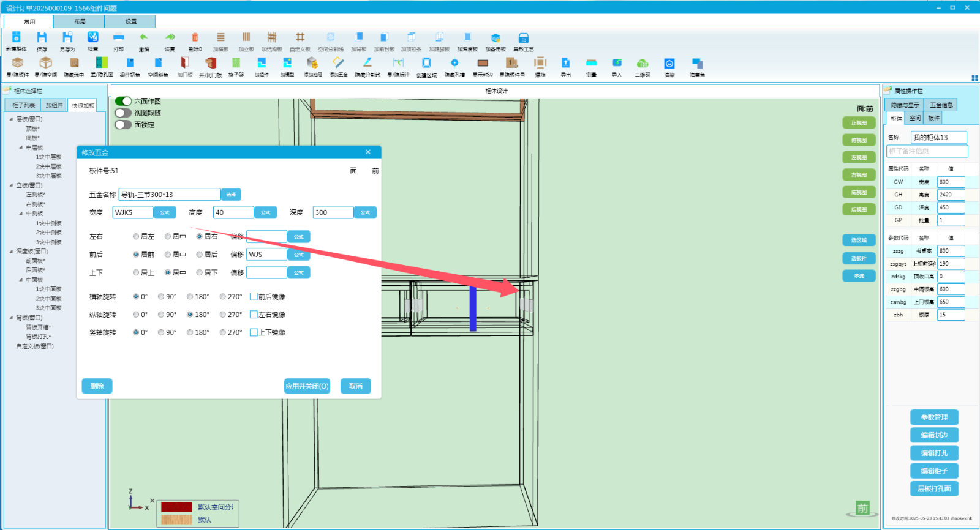Click the 格子架 toolbar icon
The image size is (980, 530).
pyautogui.click(x=236, y=63)
